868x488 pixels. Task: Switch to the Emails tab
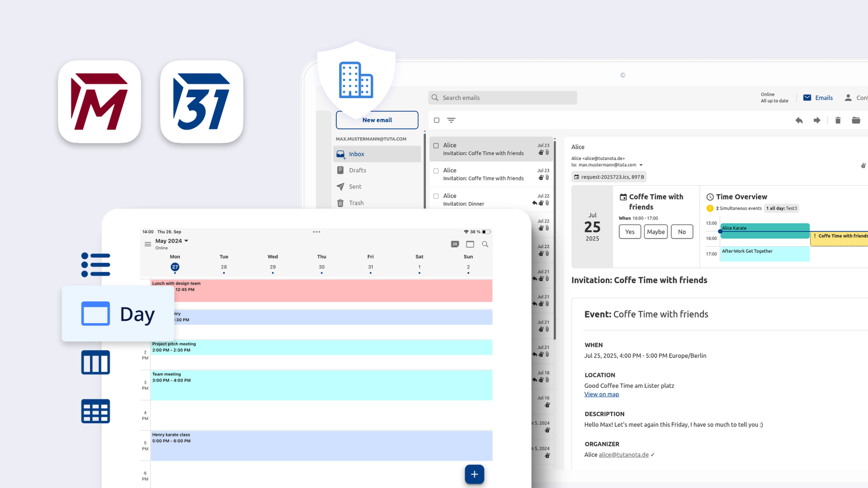pos(818,98)
